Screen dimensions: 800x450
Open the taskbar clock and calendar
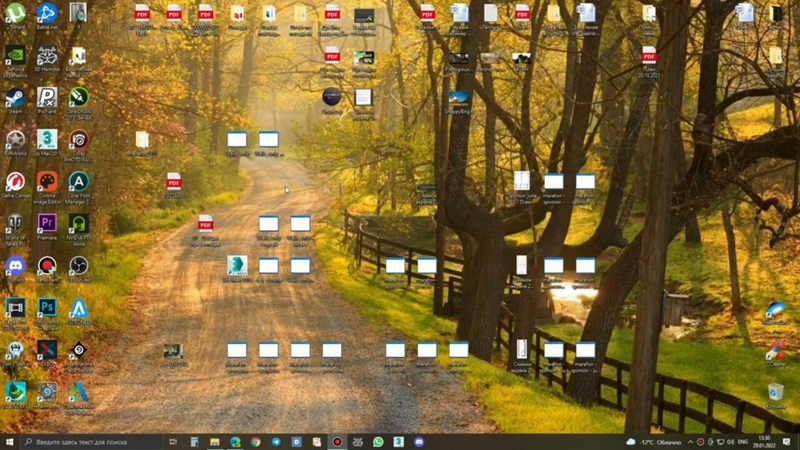click(x=764, y=442)
